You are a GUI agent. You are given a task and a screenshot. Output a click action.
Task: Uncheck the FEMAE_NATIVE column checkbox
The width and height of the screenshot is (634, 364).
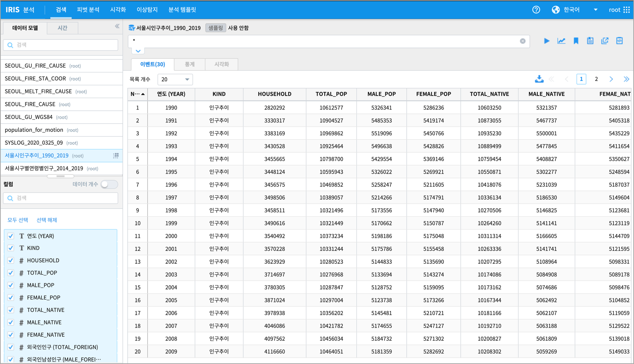tap(11, 335)
